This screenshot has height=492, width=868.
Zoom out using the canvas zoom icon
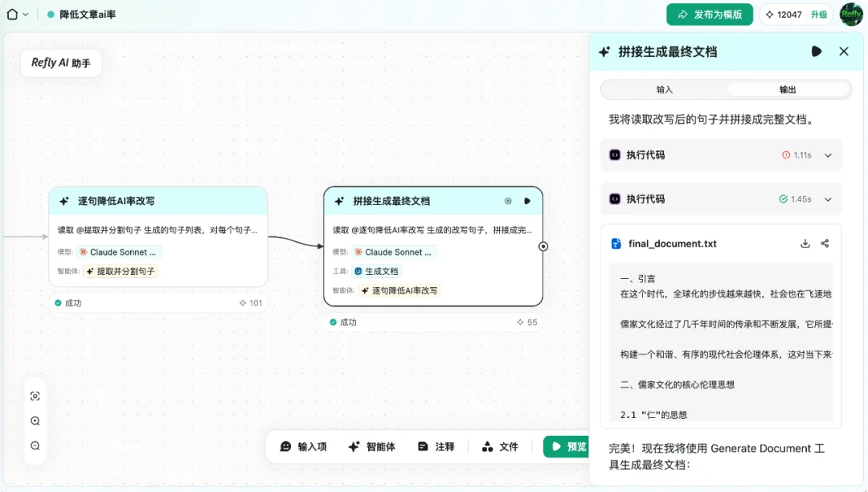pos(35,445)
